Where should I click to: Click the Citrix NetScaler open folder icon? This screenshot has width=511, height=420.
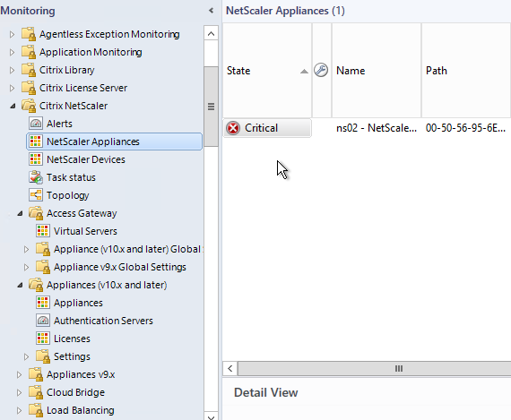(x=29, y=106)
